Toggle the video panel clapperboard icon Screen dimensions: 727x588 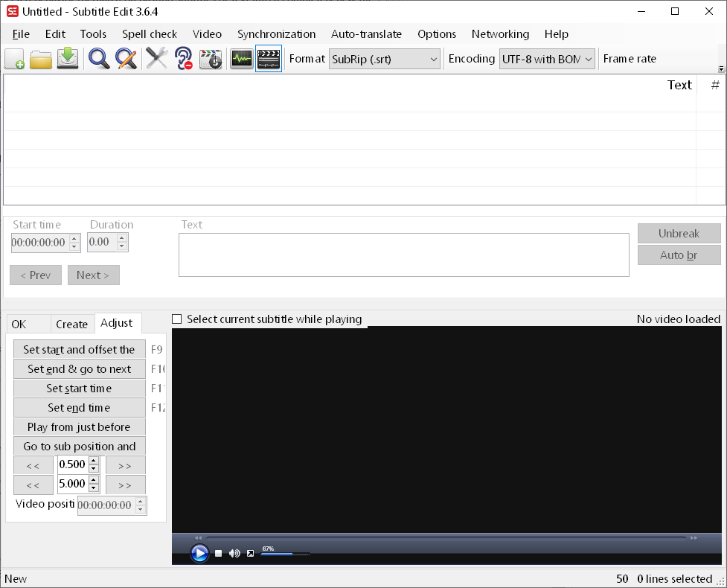[269, 59]
